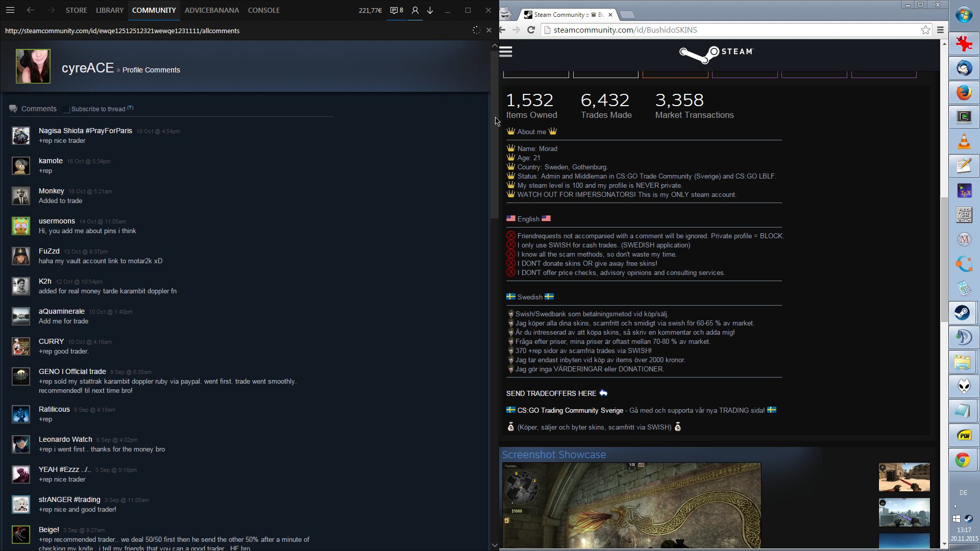Launch Firefox from the taskbar

[964, 93]
